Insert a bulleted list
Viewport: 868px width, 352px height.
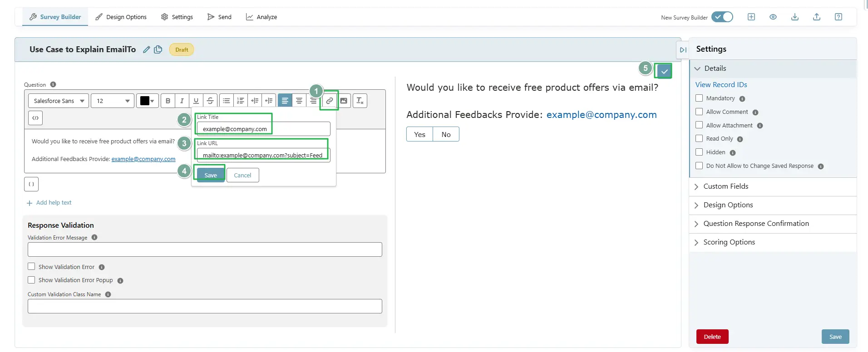[227, 101]
